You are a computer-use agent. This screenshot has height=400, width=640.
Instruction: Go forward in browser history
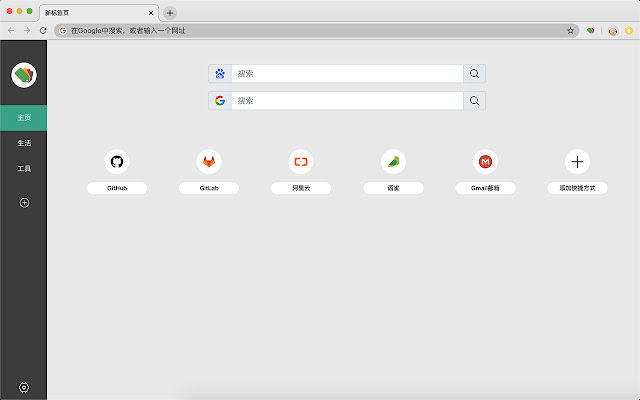pos(27,31)
